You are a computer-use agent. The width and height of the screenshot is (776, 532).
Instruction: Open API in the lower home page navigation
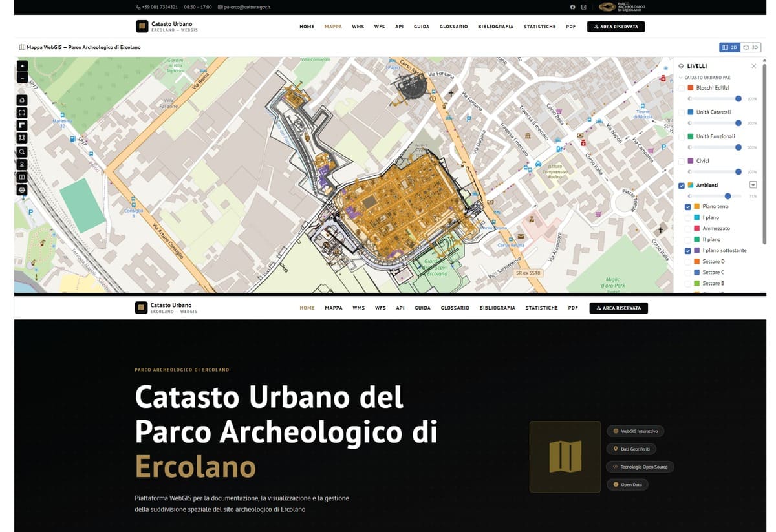[x=400, y=308]
